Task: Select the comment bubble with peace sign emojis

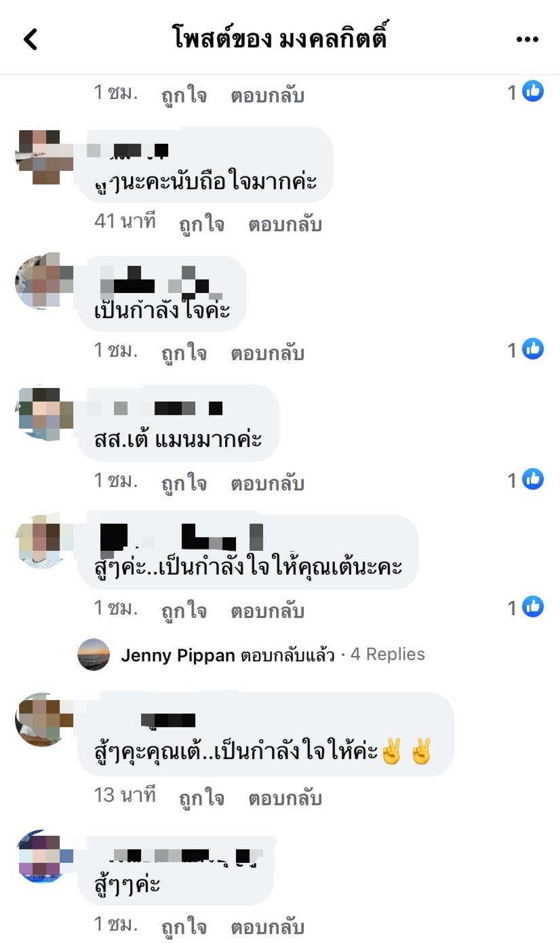Action: click(x=266, y=735)
